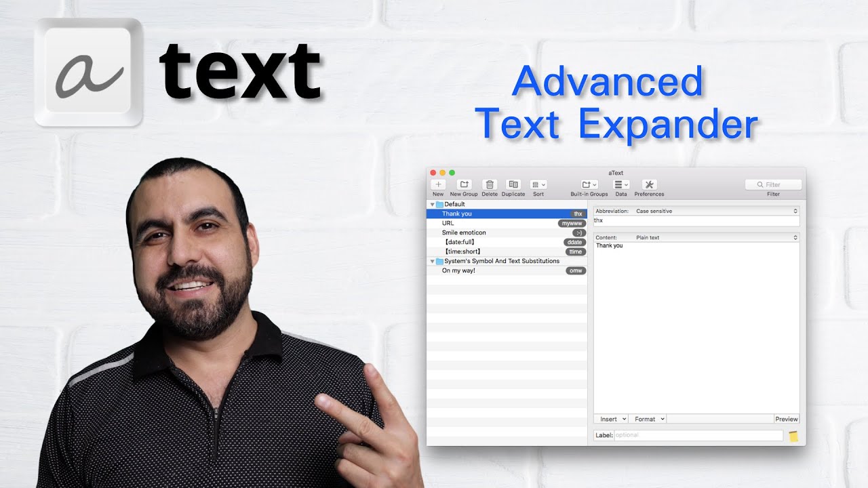
Task: Open the Case sensitive abbreviation dropdown
Action: click(x=716, y=211)
